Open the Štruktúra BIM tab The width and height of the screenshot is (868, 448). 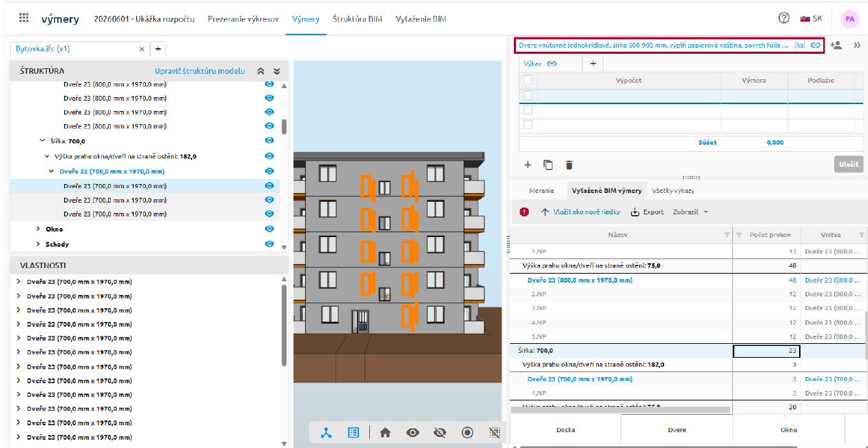pos(357,19)
